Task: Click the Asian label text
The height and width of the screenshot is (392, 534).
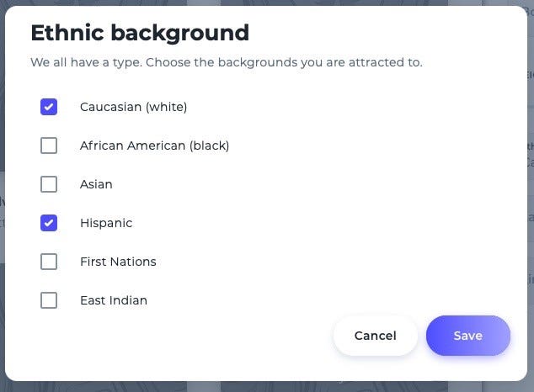Action: point(96,184)
